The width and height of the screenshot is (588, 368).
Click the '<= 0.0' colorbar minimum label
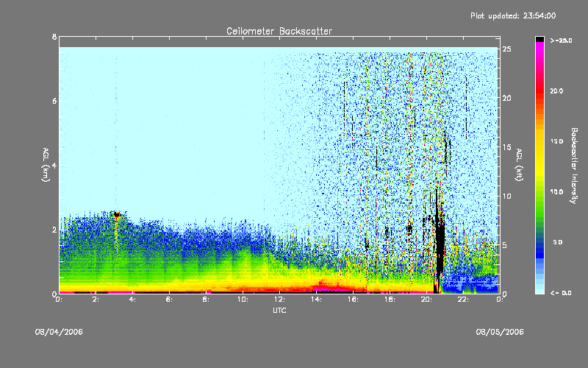click(x=560, y=293)
